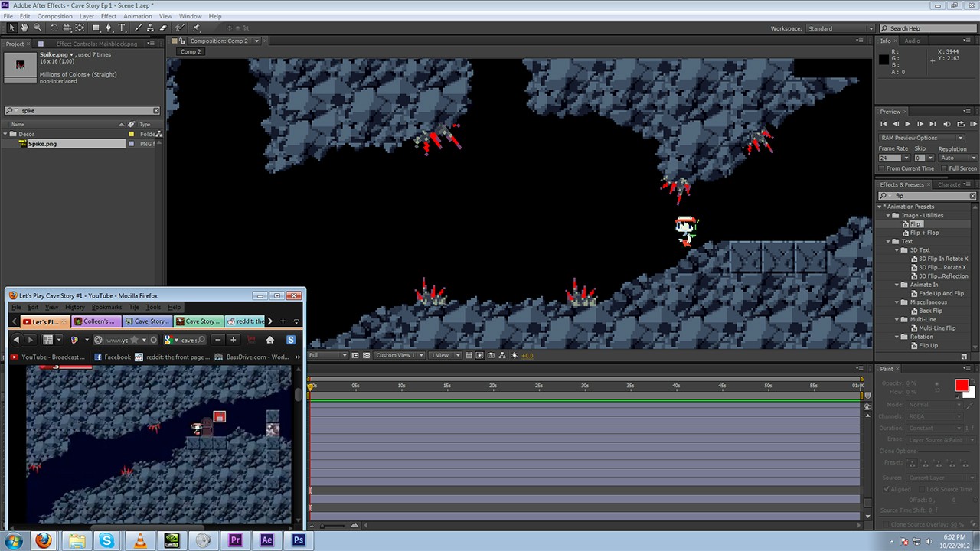This screenshot has width=980, height=551.
Task: Open the Effect menu
Action: click(x=109, y=16)
